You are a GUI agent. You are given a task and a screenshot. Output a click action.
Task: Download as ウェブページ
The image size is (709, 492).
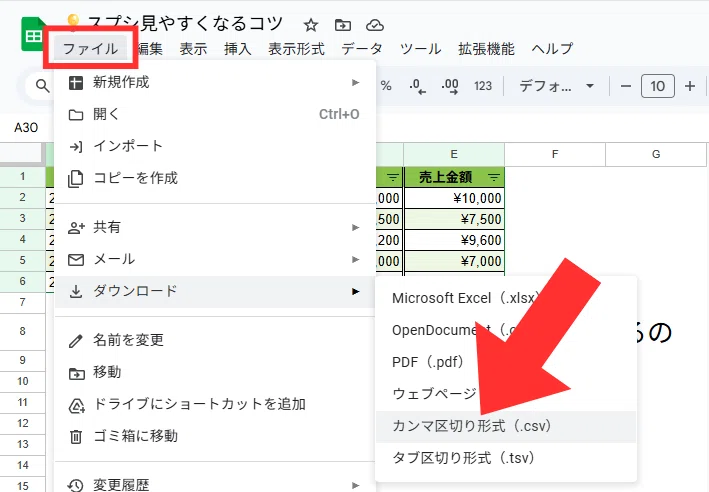(x=506, y=394)
